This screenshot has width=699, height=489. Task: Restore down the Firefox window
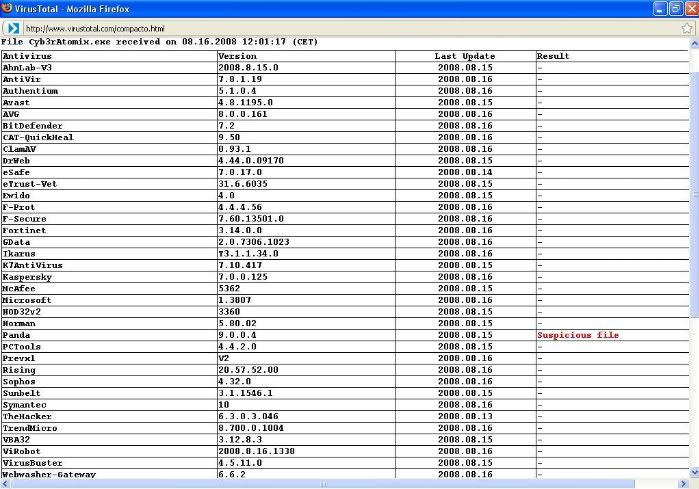[x=676, y=8]
